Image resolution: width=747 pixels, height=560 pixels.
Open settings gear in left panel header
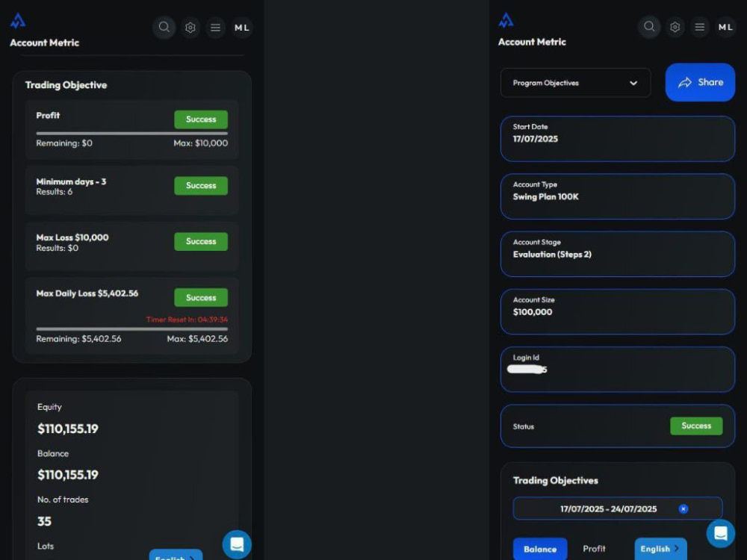click(x=190, y=28)
